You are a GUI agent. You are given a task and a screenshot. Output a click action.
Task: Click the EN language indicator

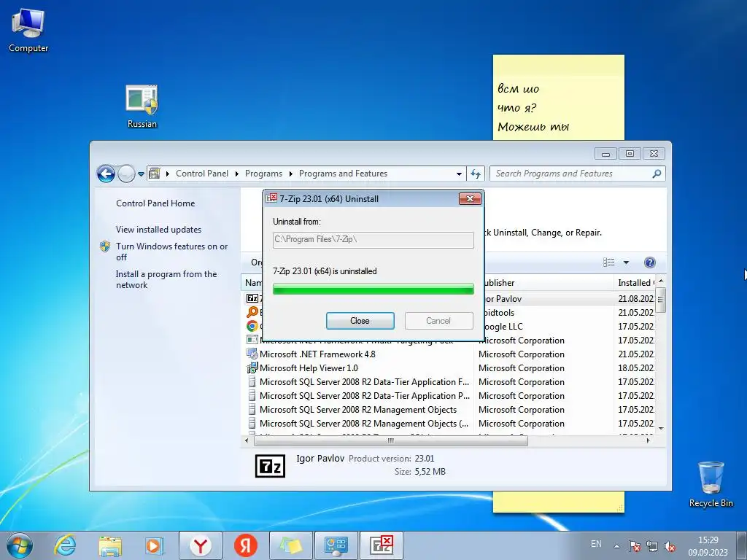tap(596, 544)
